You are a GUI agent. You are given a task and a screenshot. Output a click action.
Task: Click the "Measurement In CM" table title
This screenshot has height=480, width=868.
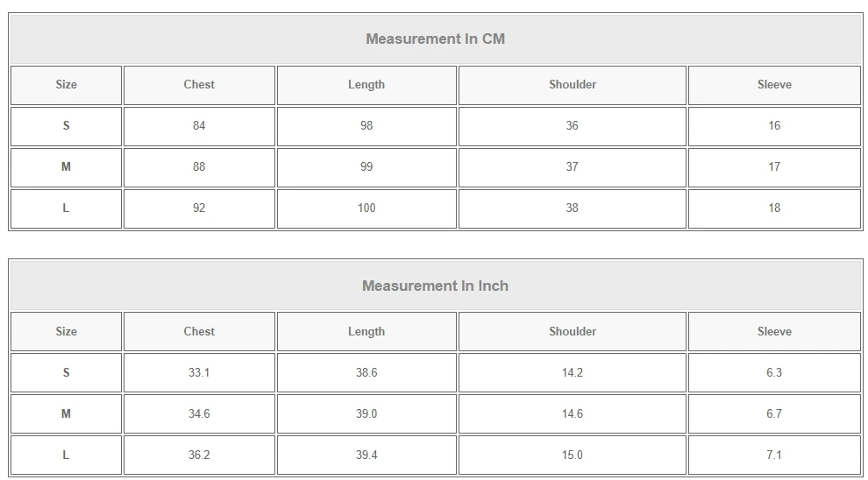[x=435, y=39]
